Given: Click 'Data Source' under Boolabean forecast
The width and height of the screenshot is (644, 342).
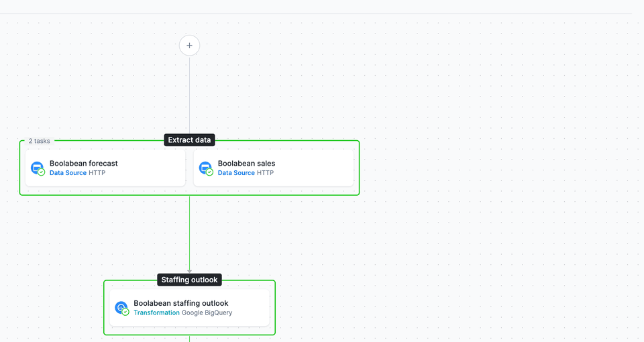Looking at the screenshot, I should tap(68, 173).
